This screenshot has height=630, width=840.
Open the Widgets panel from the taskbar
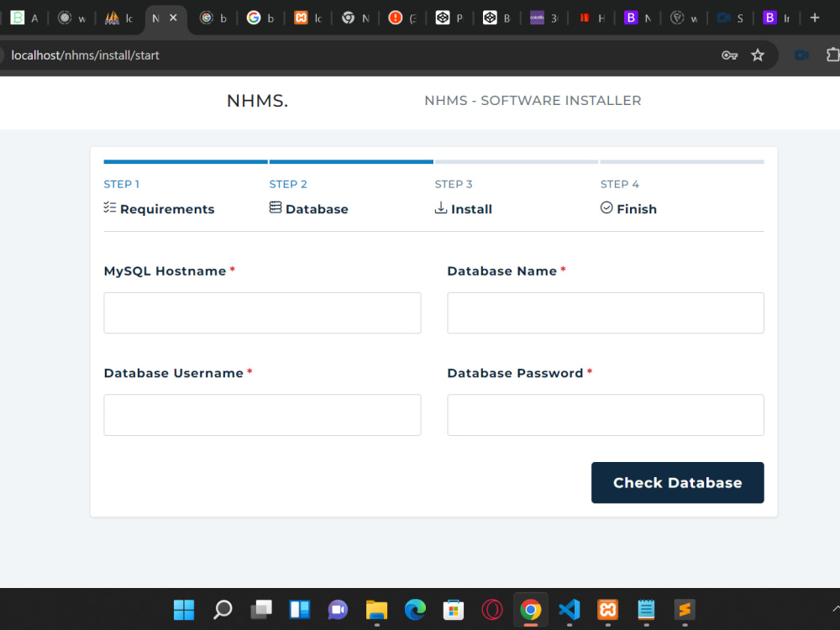300,610
